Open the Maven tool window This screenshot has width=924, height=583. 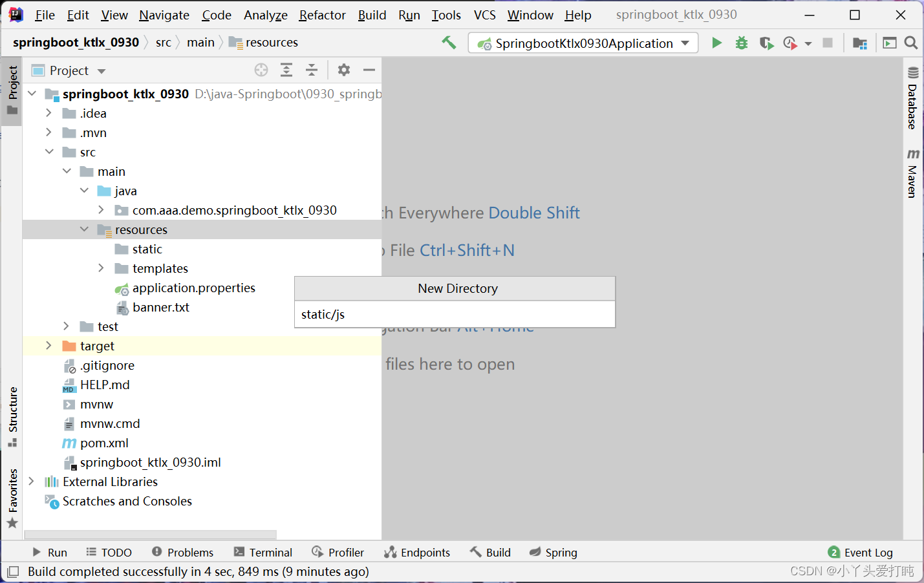[912, 173]
